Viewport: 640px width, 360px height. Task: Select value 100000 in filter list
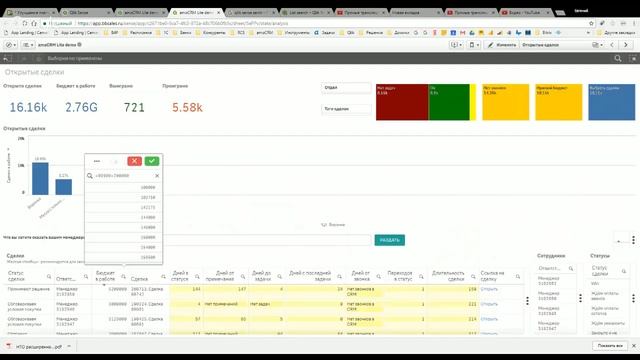pos(124,187)
